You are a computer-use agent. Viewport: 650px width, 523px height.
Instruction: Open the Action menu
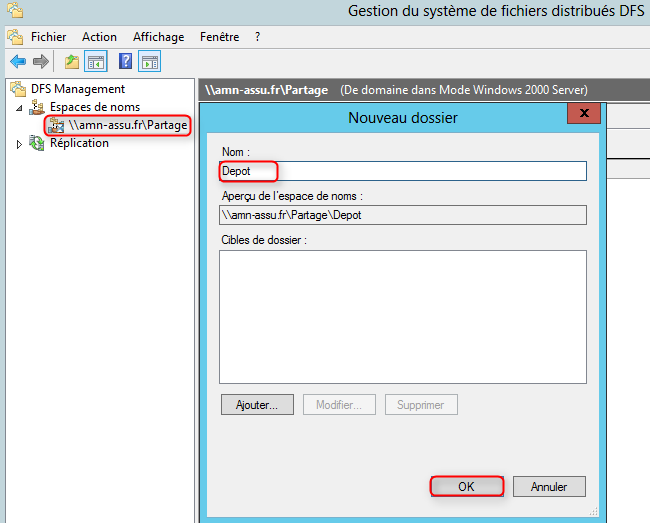tap(99, 37)
